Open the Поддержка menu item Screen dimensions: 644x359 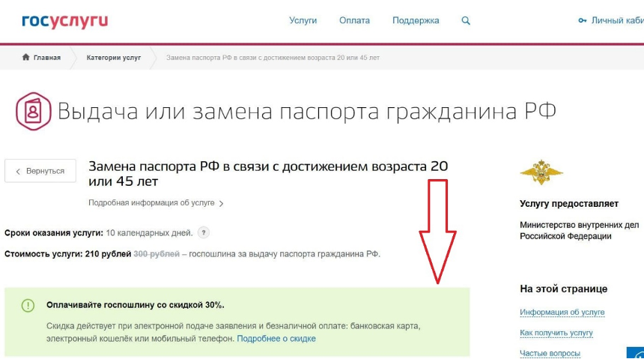(x=416, y=20)
